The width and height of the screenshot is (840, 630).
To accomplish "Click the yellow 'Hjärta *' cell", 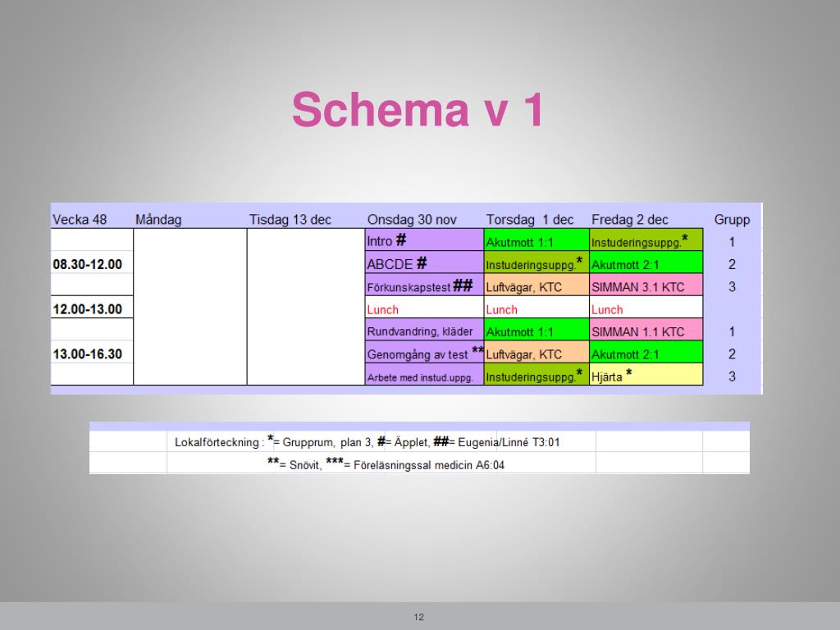I will (646, 376).
